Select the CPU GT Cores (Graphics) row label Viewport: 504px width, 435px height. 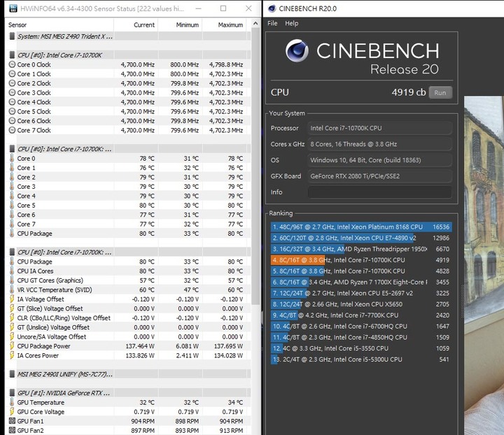point(50,280)
